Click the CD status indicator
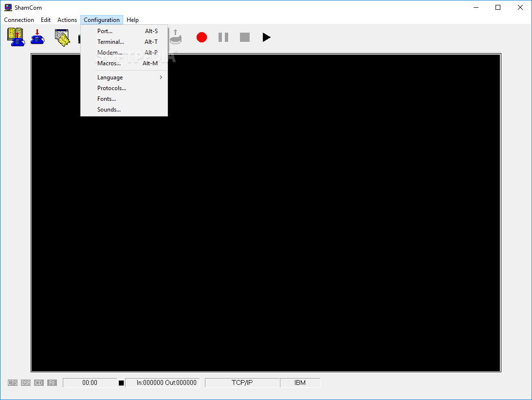Viewport: 532px width, 400px height. (38, 382)
